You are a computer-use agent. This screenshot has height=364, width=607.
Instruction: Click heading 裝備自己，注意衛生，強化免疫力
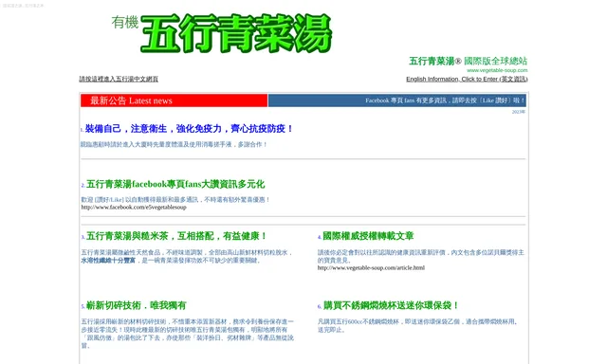click(189, 128)
